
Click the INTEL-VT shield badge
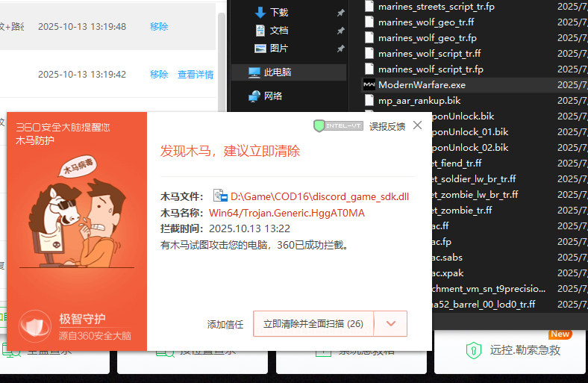pos(338,126)
